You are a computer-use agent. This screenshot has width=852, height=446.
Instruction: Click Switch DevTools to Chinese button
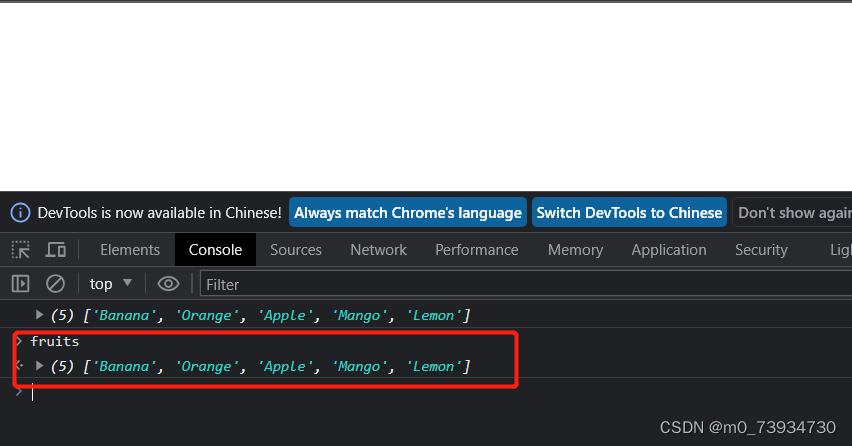(x=629, y=212)
